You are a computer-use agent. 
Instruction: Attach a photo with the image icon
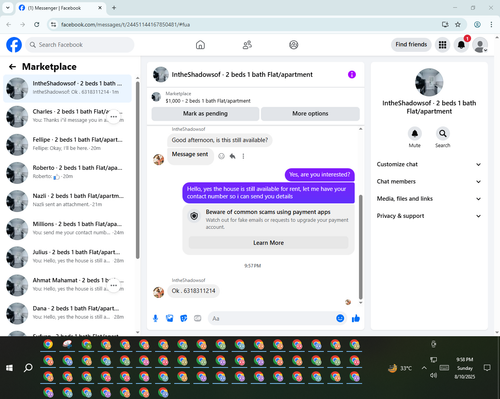170,318
